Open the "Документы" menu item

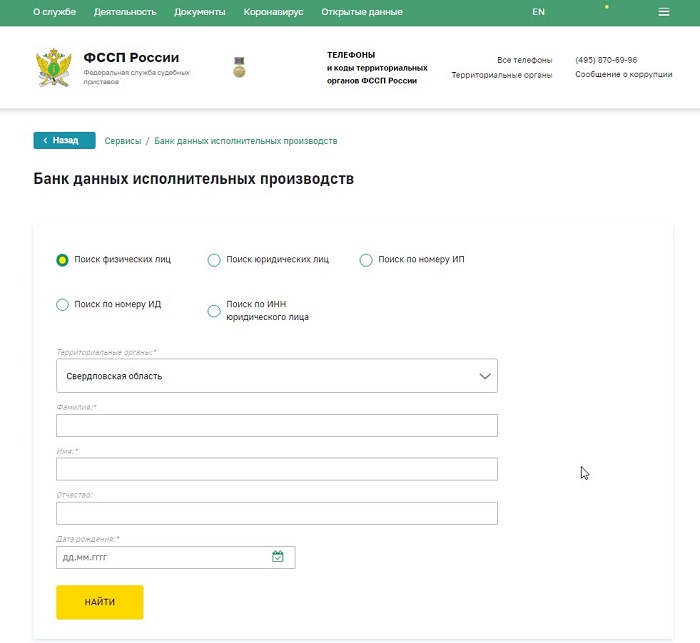pyautogui.click(x=199, y=12)
